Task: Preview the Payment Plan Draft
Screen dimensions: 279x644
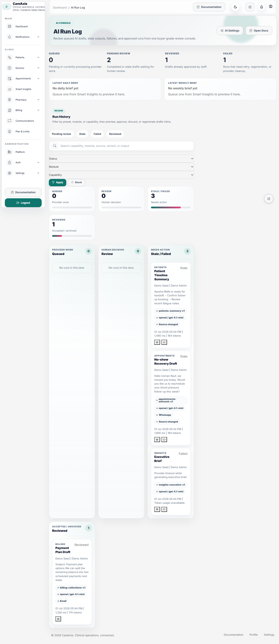Action: [58, 619]
